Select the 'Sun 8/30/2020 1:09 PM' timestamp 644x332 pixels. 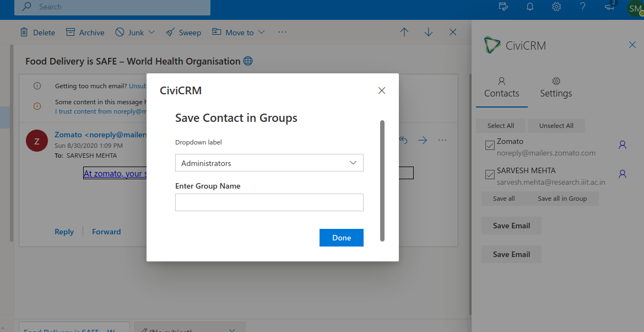(89, 146)
